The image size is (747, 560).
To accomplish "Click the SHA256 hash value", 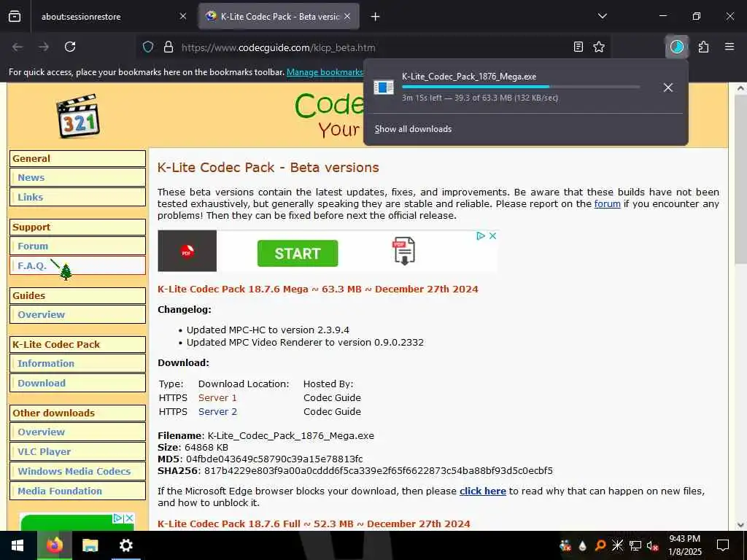I will (379, 471).
